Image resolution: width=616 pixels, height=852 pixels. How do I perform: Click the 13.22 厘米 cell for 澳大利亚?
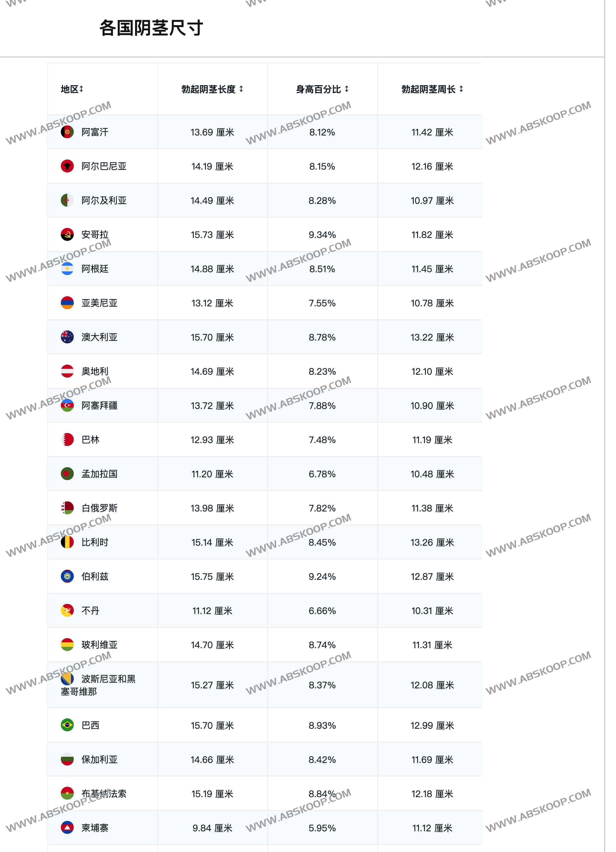click(432, 337)
